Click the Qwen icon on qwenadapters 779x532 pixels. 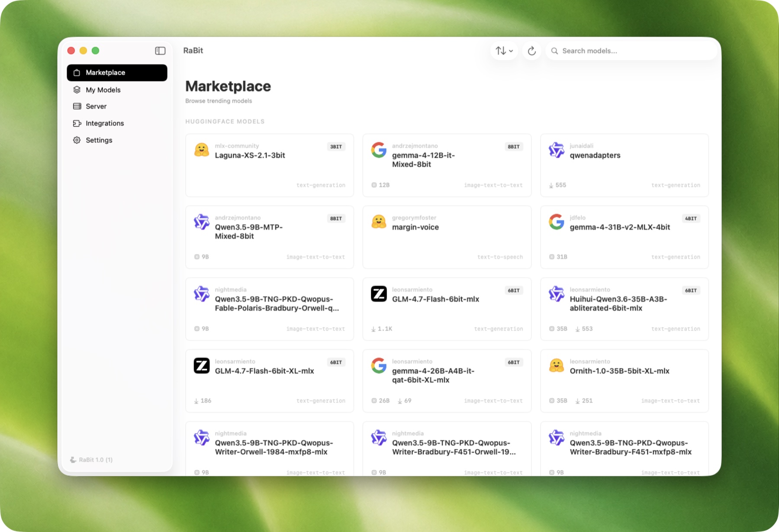coord(557,150)
